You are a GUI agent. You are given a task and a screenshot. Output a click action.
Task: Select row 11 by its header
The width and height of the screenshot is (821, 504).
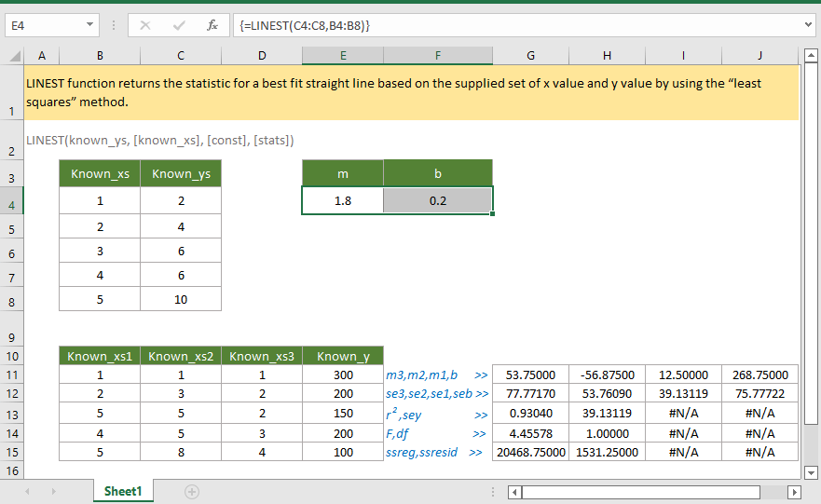tap(11, 375)
